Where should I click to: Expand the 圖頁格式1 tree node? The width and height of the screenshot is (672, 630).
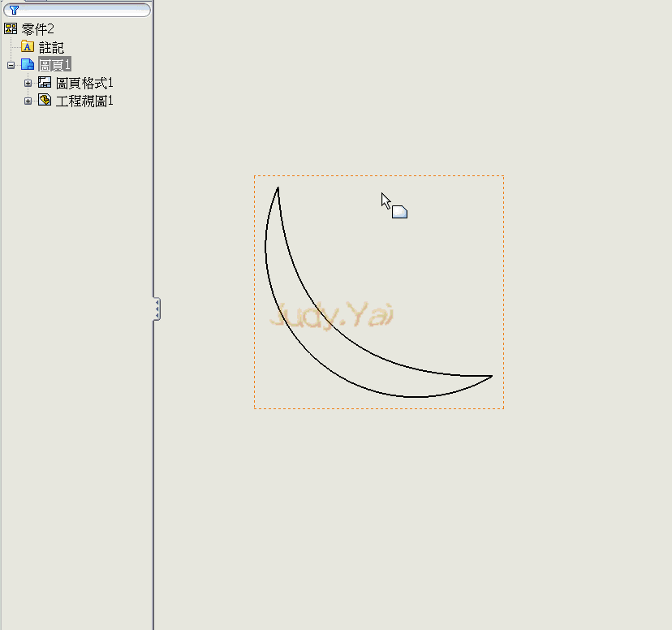pos(28,82)
